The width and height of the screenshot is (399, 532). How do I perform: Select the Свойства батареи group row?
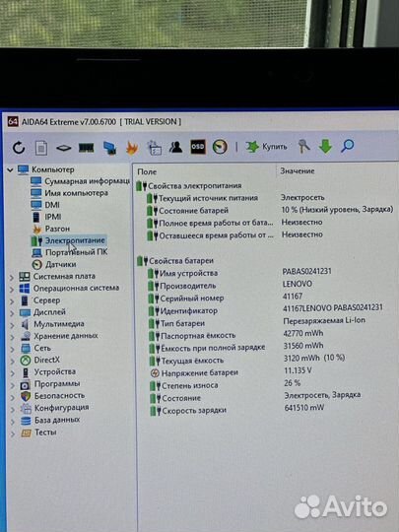click(x=175, y=261)
